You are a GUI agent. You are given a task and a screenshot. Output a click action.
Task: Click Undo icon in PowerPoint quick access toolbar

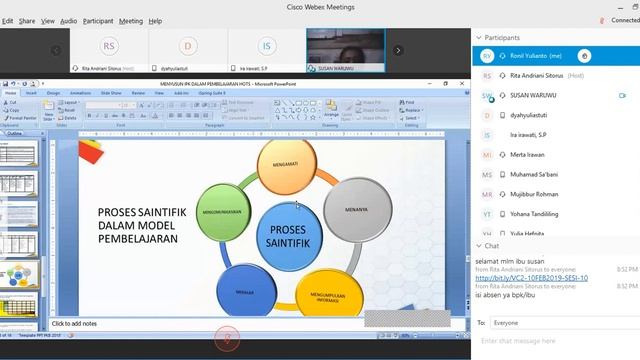[13, 84]
